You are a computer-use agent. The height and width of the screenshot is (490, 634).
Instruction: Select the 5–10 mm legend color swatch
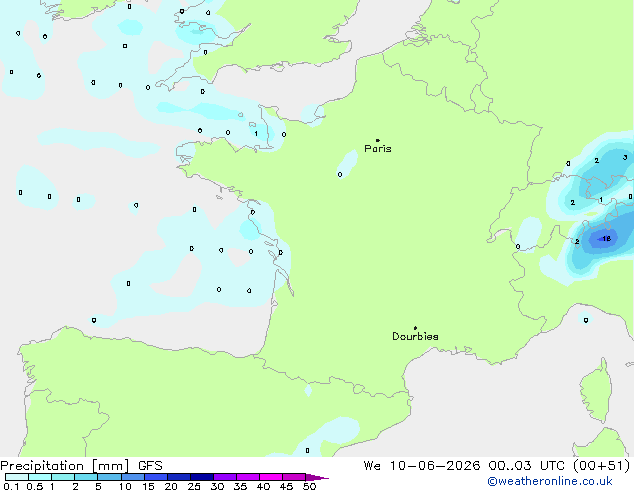click(x=109, y=477)
